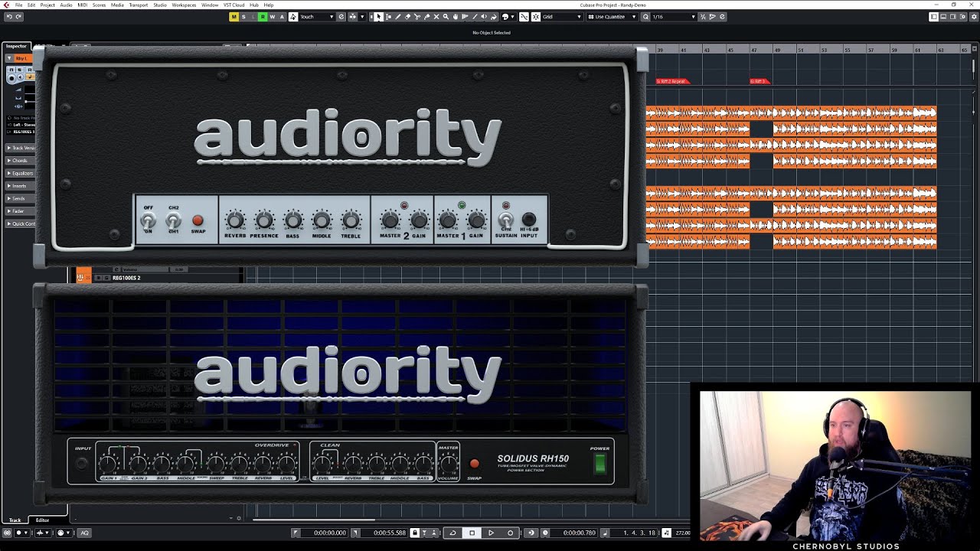Adjust the PRESENCE knob on upper amp

(x=264, y=220)
